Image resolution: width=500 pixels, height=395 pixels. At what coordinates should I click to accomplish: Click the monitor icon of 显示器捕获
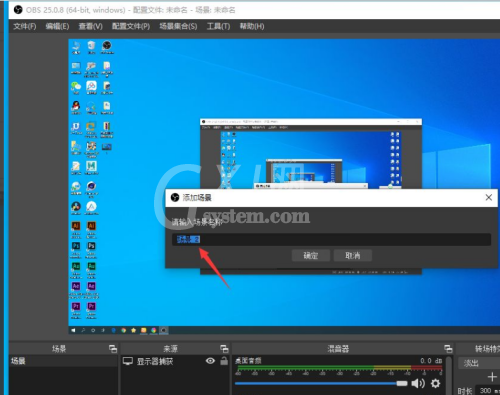(128, 361)
